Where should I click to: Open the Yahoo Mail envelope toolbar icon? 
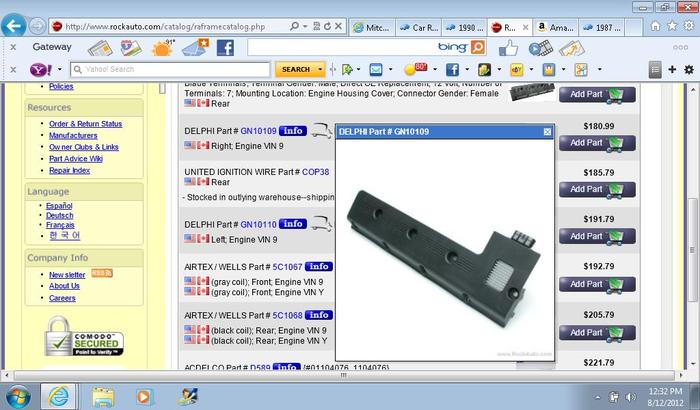(x=376, y=70)
